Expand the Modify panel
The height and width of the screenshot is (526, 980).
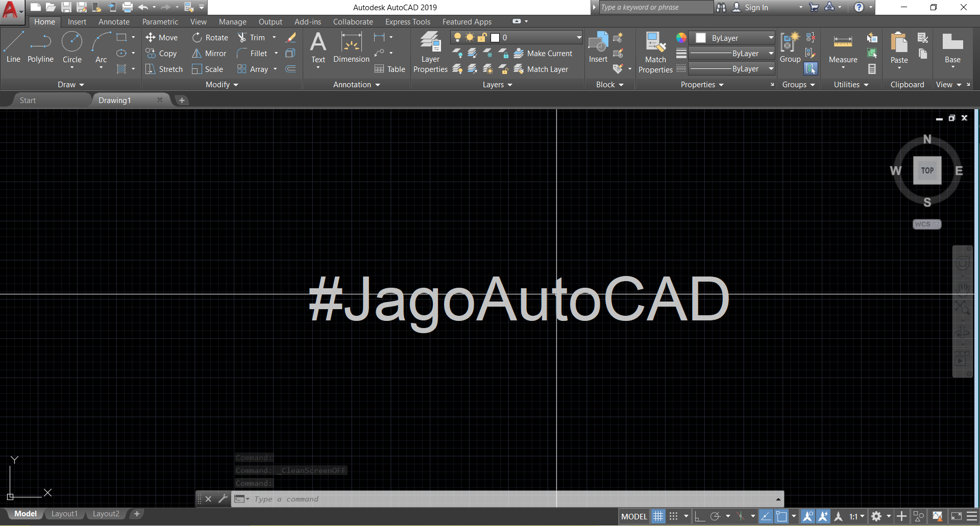click(222, 85)
